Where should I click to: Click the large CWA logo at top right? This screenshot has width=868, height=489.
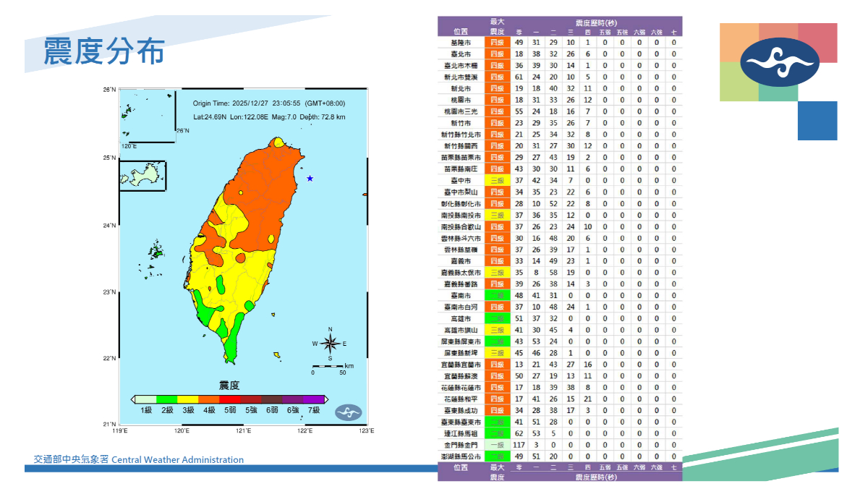pyautogui.click(x=780, y=62)
